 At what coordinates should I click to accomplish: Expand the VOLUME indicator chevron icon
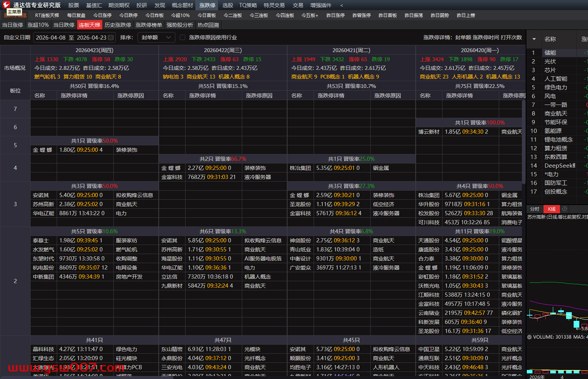[529, 337]
